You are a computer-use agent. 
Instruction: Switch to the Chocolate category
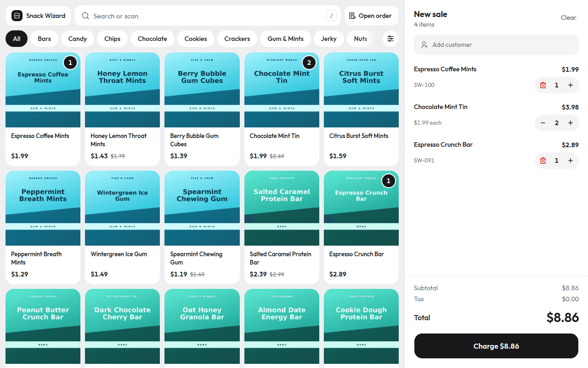(x=153, y=39)
